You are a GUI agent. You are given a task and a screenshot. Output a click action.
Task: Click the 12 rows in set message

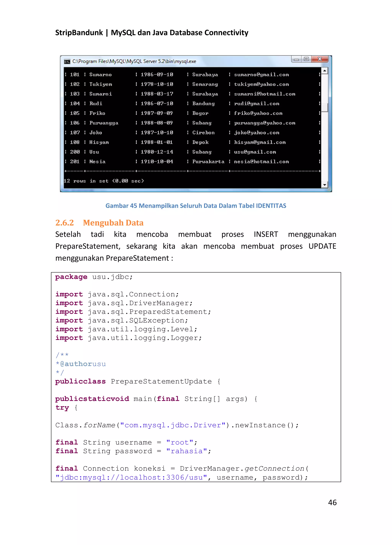pos(104,181)
